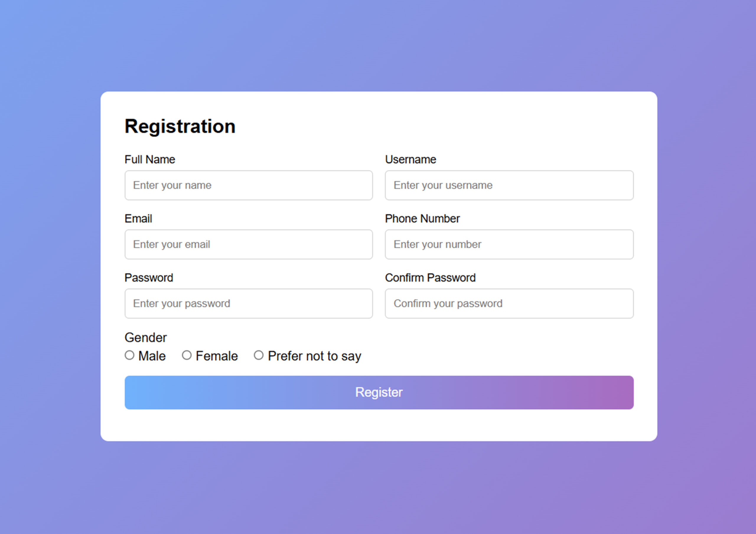756x534 pixels.
Task: Select the Phone Number input field
Action: pos(509,245)
